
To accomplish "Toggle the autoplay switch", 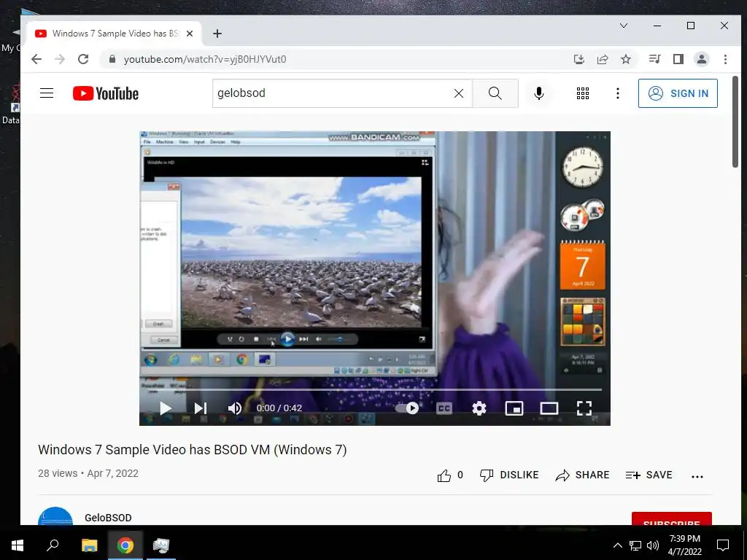I will 407,408.
